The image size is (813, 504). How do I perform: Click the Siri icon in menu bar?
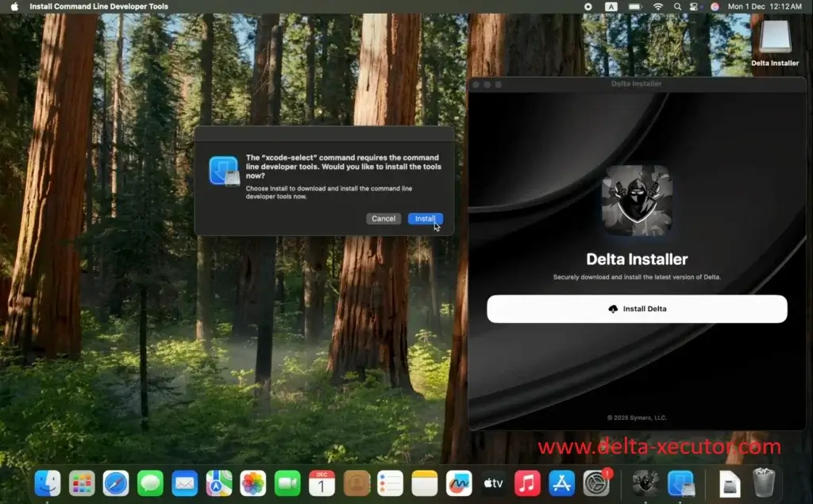click(x=715, y=6)
